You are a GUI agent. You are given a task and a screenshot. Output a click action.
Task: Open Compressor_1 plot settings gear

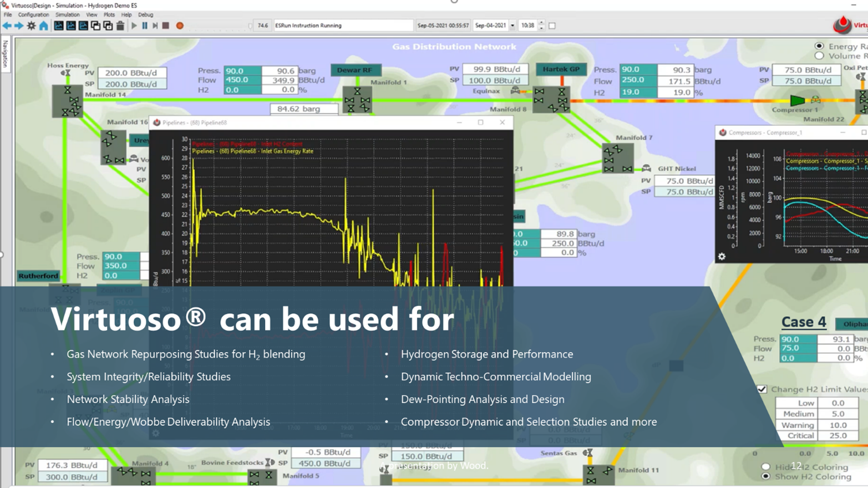click(x=722, y=256)
